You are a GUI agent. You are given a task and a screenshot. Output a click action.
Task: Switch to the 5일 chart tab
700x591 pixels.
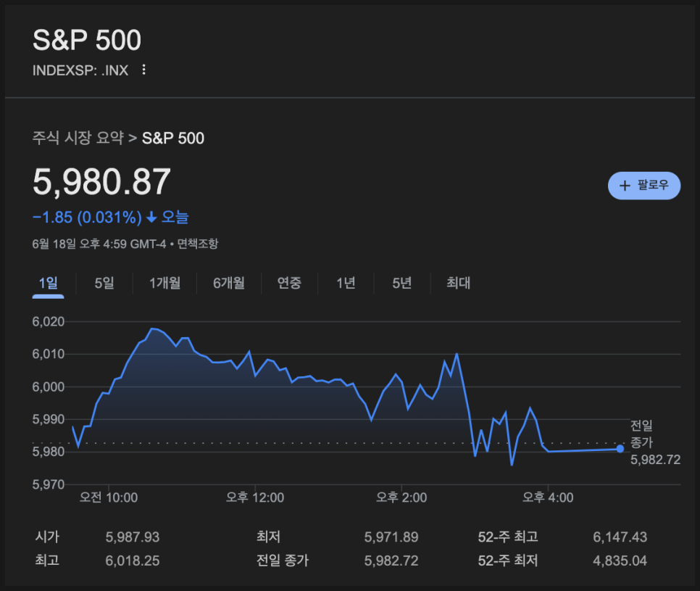click(104, 284)
